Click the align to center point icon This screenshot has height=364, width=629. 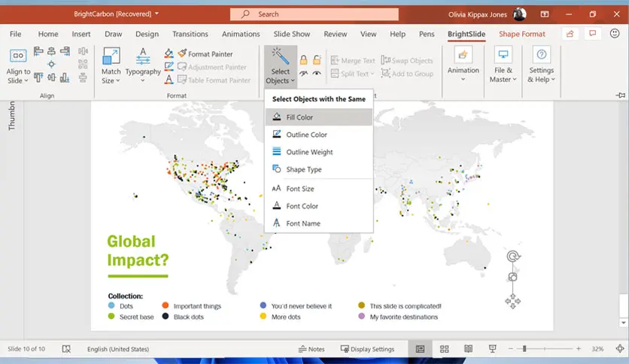(x=51, y=64)
